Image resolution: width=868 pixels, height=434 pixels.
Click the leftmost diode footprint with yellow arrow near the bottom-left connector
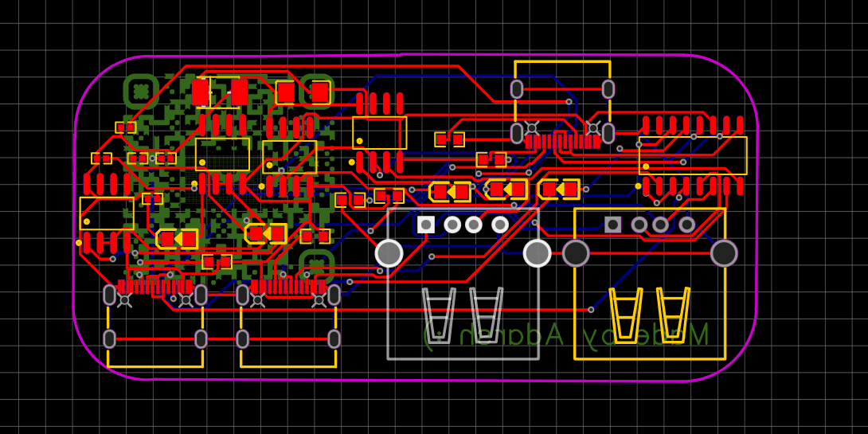pyautogui.click(x=177, y=239)
